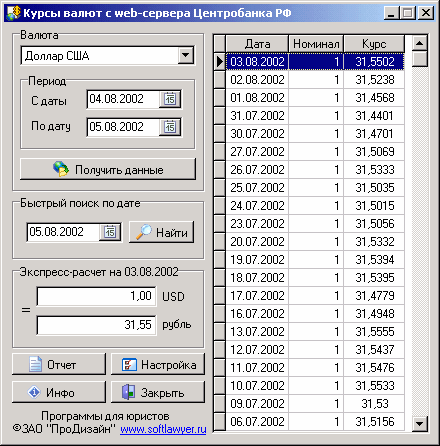This screenshot has height=446, width=440.
Task: Click the Отчет report button
Action: (x=59, y=364)
